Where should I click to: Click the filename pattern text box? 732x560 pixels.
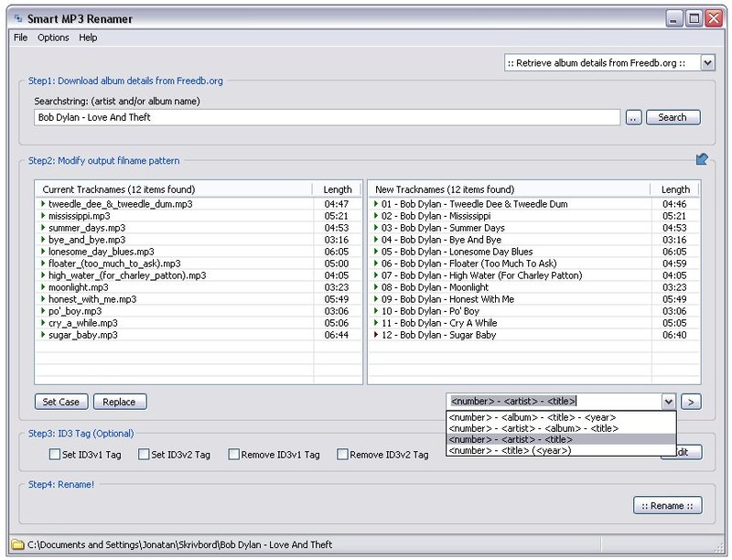554,402
